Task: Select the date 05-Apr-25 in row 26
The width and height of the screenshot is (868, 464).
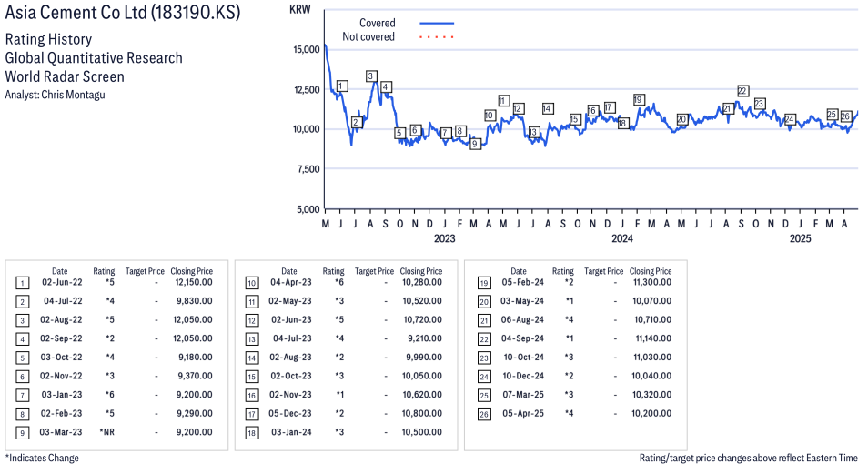Action: (523, 413)
